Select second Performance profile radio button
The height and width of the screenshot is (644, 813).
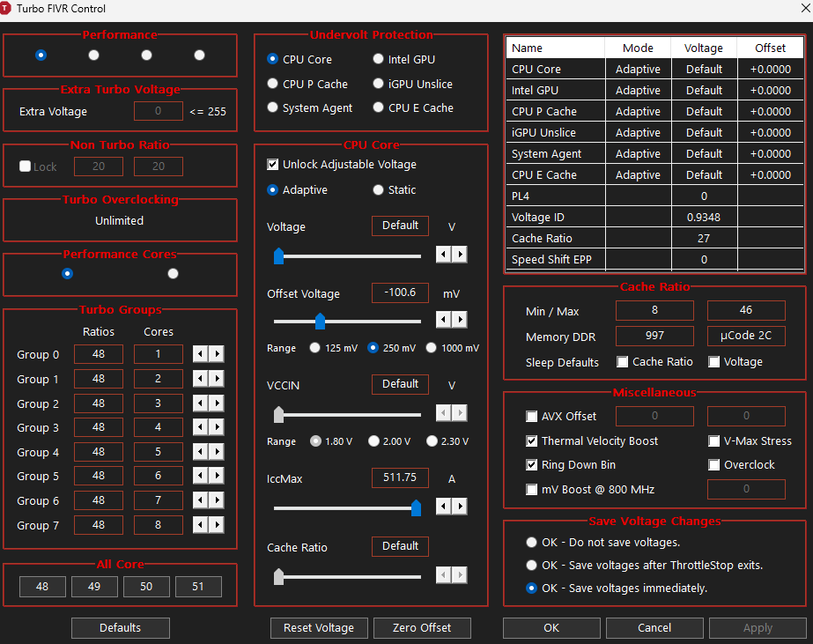[x=94, y=55]
